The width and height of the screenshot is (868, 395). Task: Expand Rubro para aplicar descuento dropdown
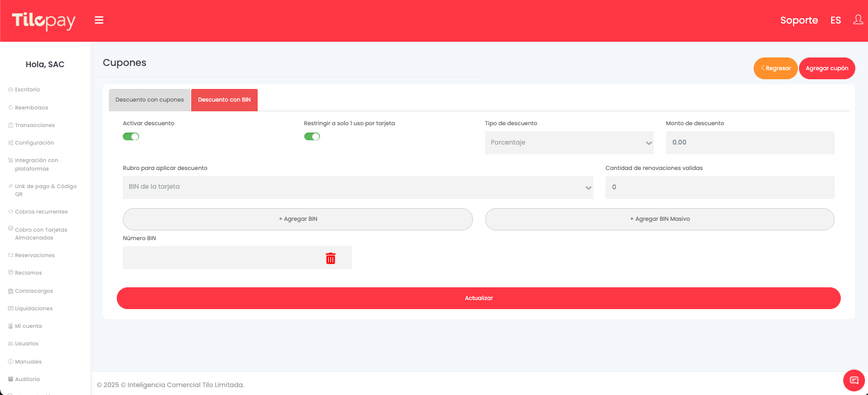357,188
